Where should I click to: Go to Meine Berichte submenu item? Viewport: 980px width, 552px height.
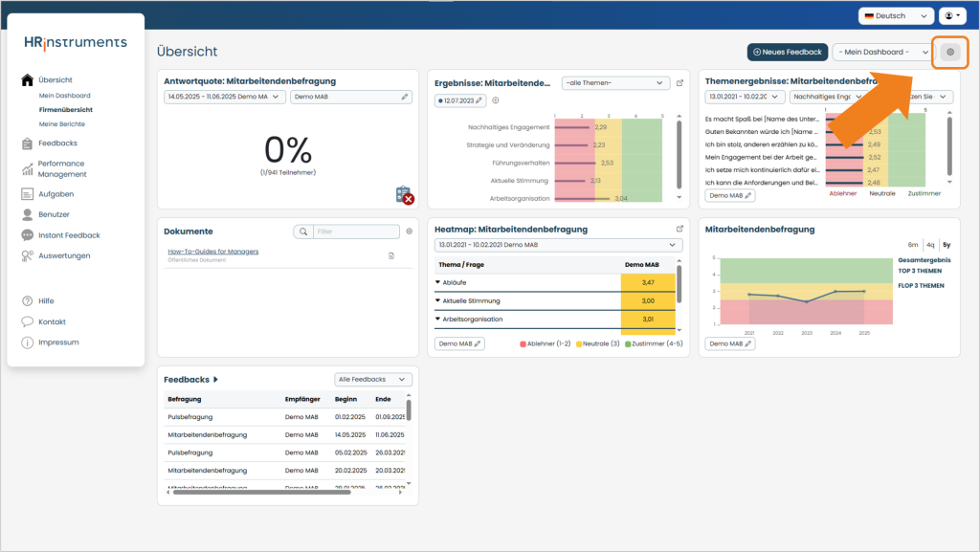62,124
